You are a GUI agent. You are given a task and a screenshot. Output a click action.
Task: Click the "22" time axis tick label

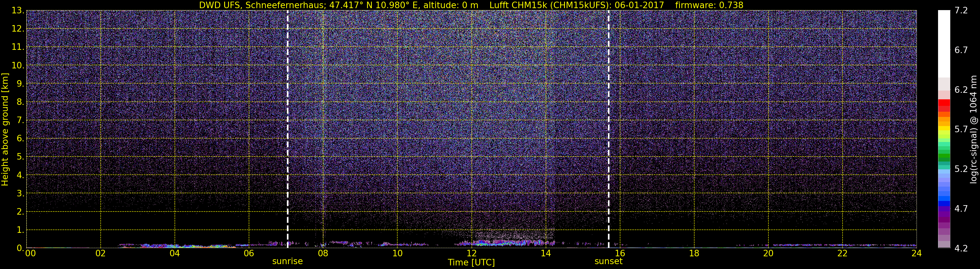[842, 253]
